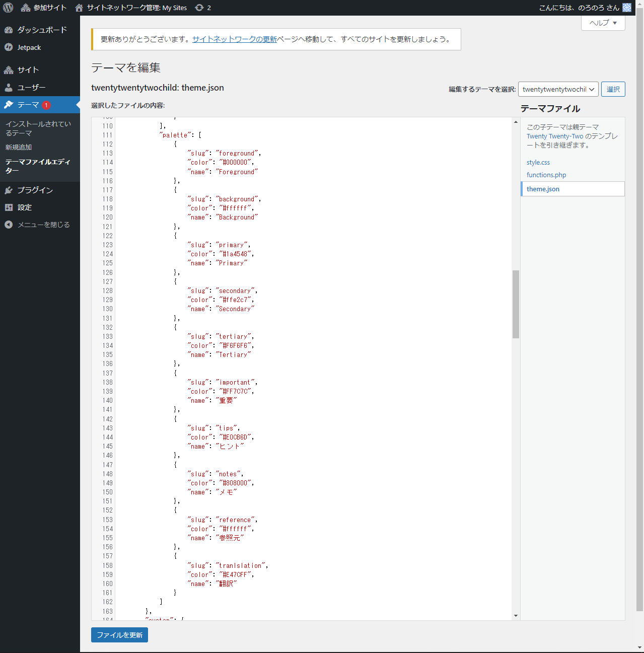Open style.css in theme files
644x653 pixels.
pyautogui.click(x=538, y=163)
